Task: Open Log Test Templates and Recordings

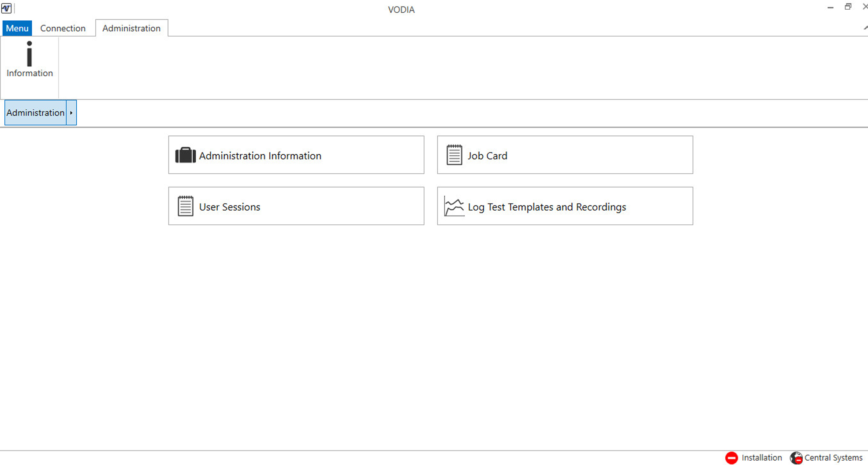Action: pos(565,206)
